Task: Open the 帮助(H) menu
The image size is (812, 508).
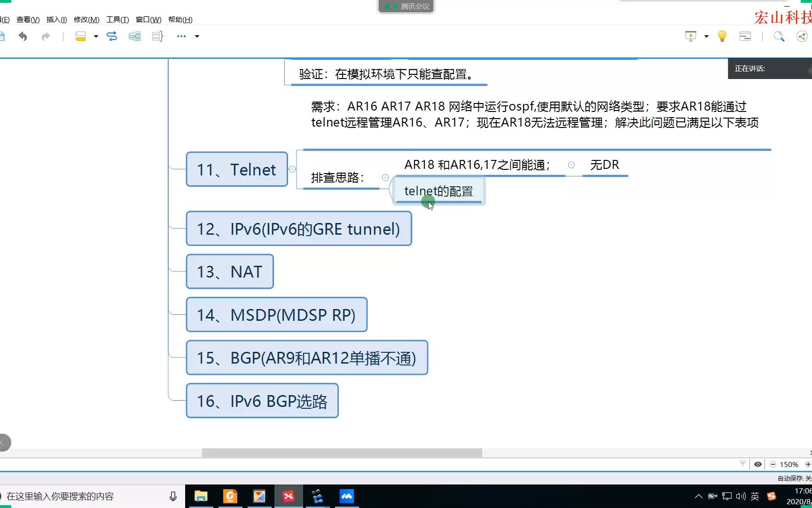Action: point(180,19)
